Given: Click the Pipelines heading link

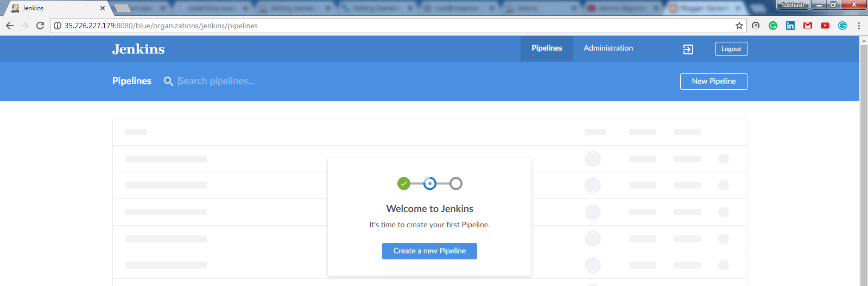Looking at the screenshot, I should coord(132,81).
